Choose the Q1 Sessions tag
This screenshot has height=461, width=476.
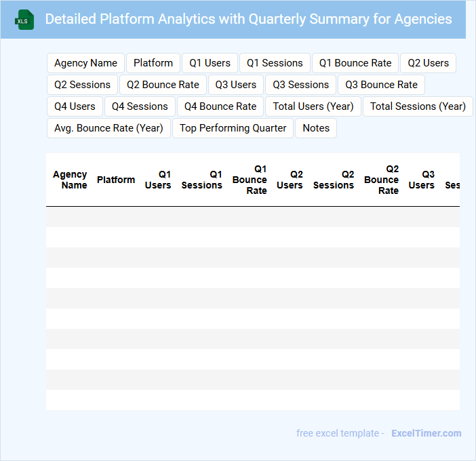(x=275, y=63)
